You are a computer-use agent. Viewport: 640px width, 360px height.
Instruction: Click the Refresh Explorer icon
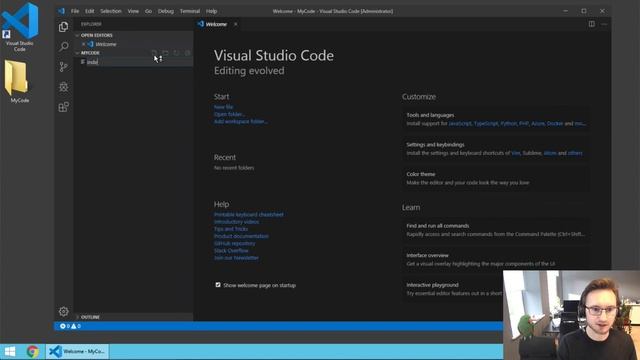pyautogui.click(x=176, y=53)
